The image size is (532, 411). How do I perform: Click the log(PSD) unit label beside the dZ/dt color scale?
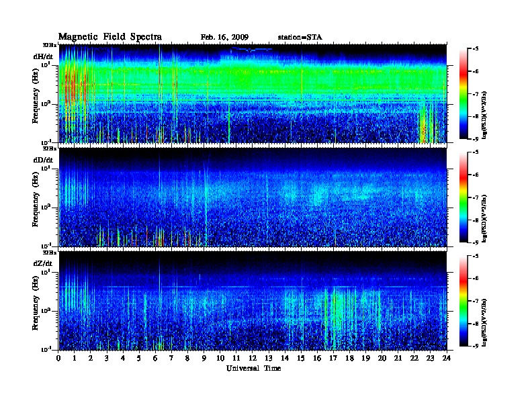(484, 322)
